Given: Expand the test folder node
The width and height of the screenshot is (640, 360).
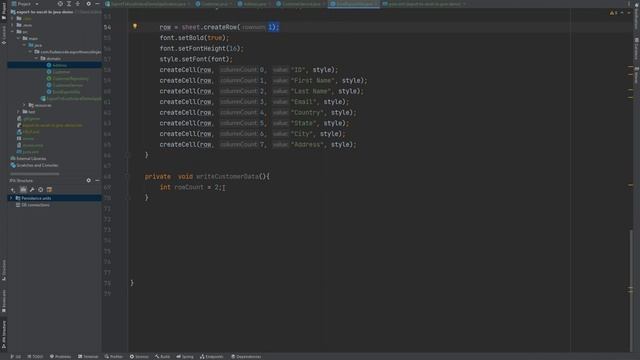Looking at the screenshot, I should tap(18, 111).
